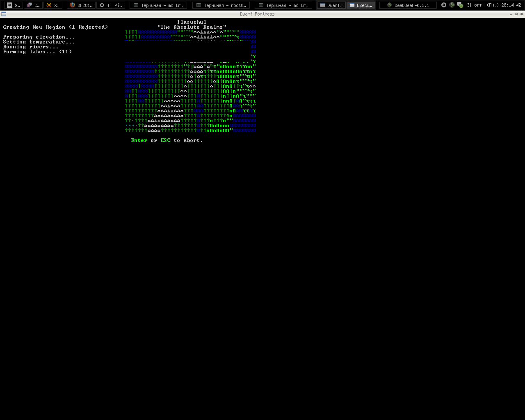
Task: Open the DeaDBeeF-0.5.1 taskbar entry
Action: [408, 5]
